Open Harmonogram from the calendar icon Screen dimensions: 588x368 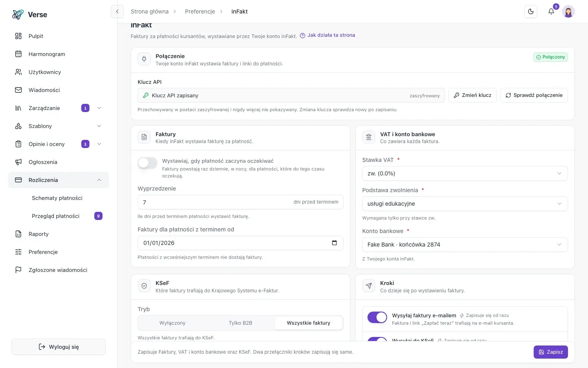[18, 54]
